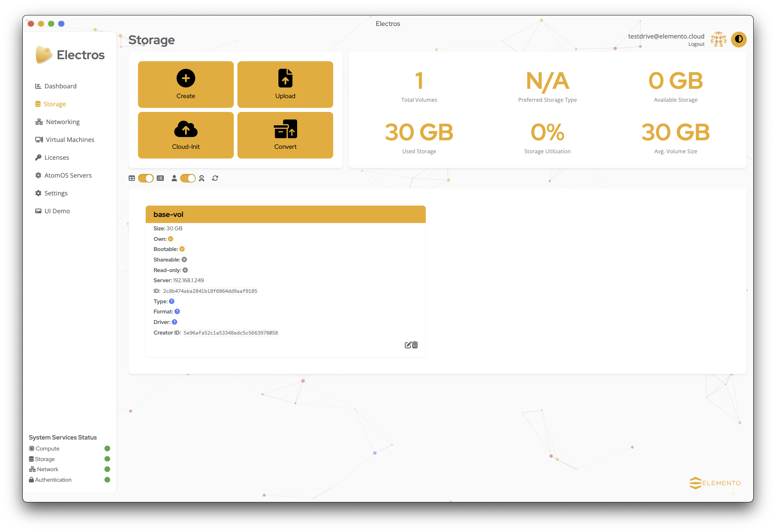Click the Format help icon

click(x=177, y=311)
